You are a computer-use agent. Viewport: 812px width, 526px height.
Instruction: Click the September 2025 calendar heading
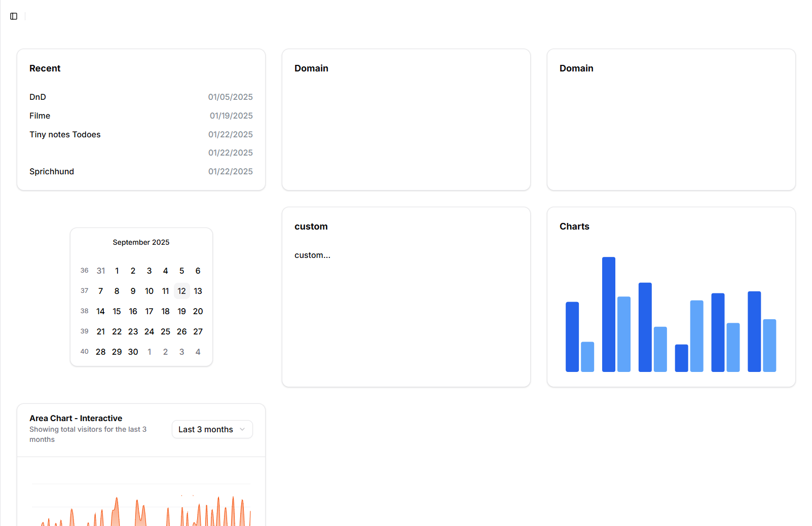[x=141, y=242]
